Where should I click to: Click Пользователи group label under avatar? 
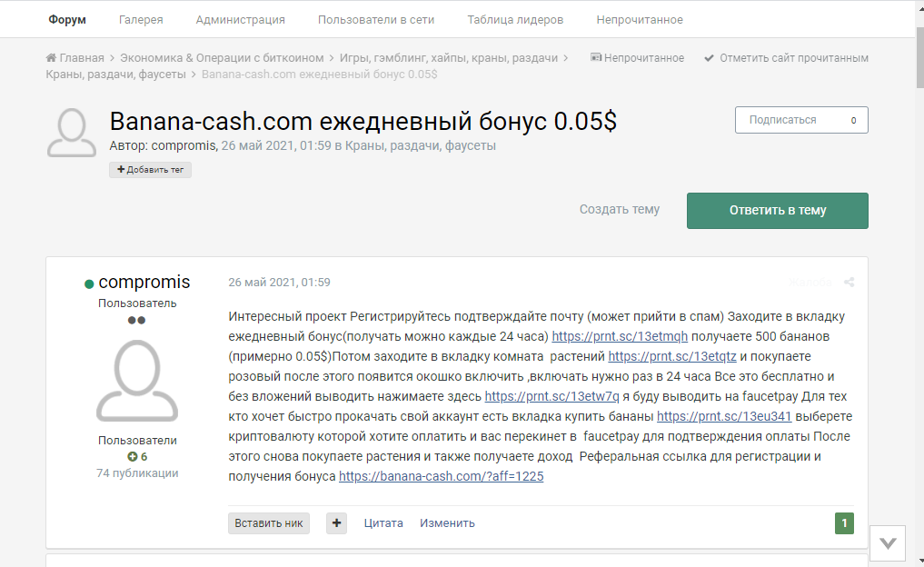pyautogui.click(x=137, y=441)
